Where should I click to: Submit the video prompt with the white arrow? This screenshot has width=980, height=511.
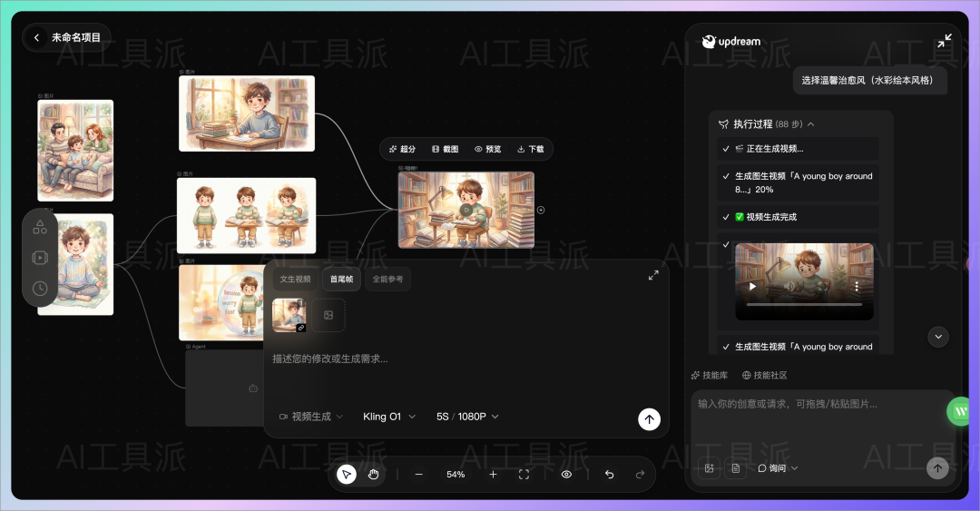[x=650, y=419]
